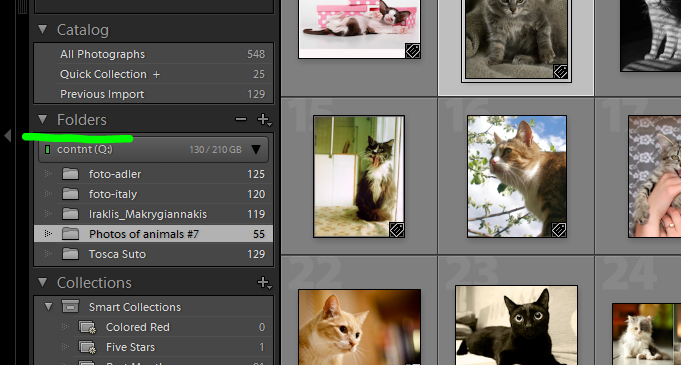Image resolution: width=681 pixels, height=365 pixels.
Task: Click keyword badge on tabby cat sky photo
Action: [559, 230]
